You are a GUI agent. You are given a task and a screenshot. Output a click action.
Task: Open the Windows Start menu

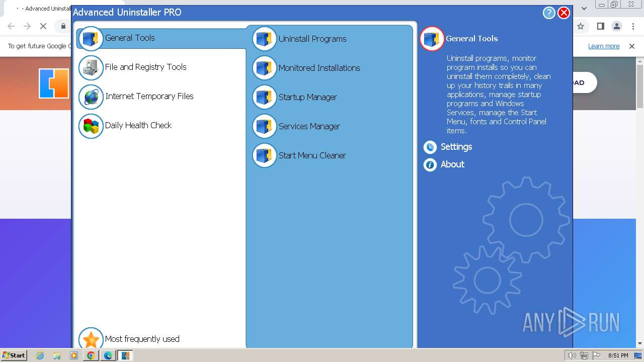14,355
